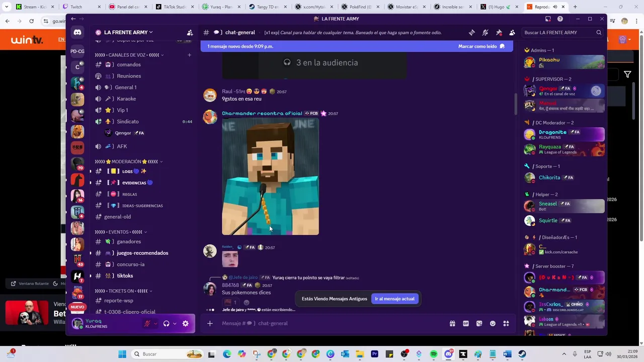The image size is (644, 362).
Task: Open Steam from the Windows taskbar
Action: 522,354
